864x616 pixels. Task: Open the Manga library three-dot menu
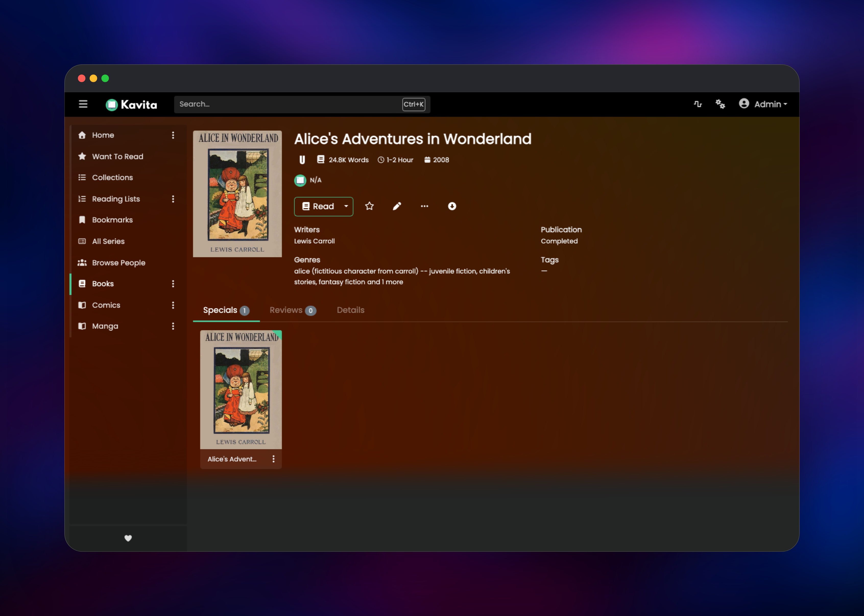click(x=173, y=326)
